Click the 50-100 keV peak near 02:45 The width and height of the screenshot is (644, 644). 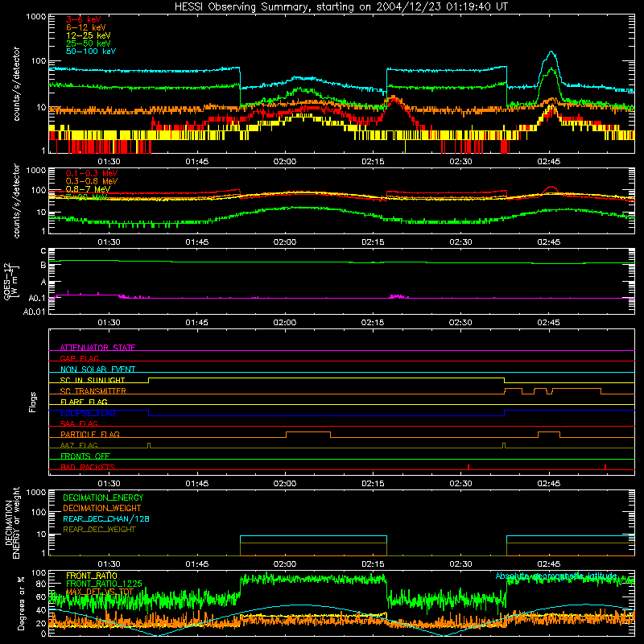click(551, 52)
